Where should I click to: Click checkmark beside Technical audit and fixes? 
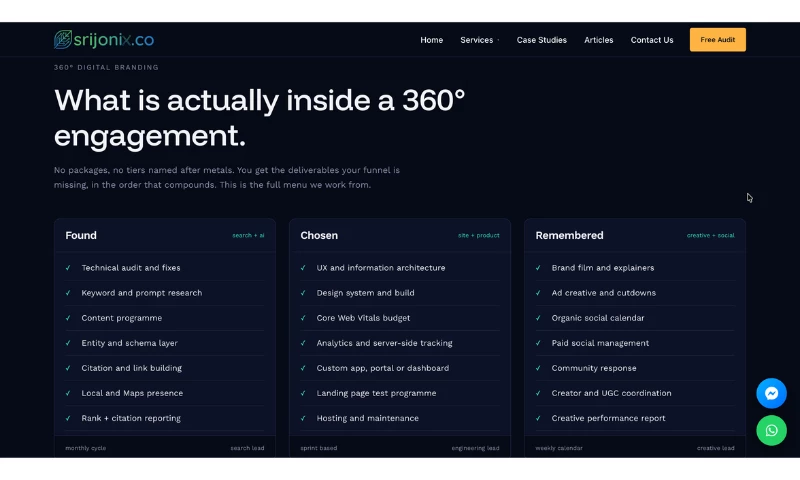click(x=68, y=267)
